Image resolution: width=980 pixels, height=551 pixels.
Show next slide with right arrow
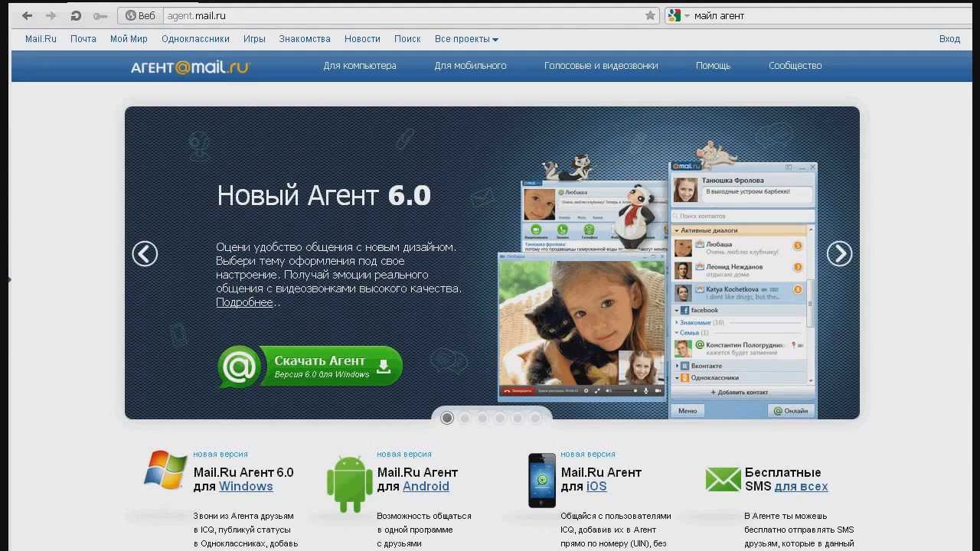[x=839, y=254]
